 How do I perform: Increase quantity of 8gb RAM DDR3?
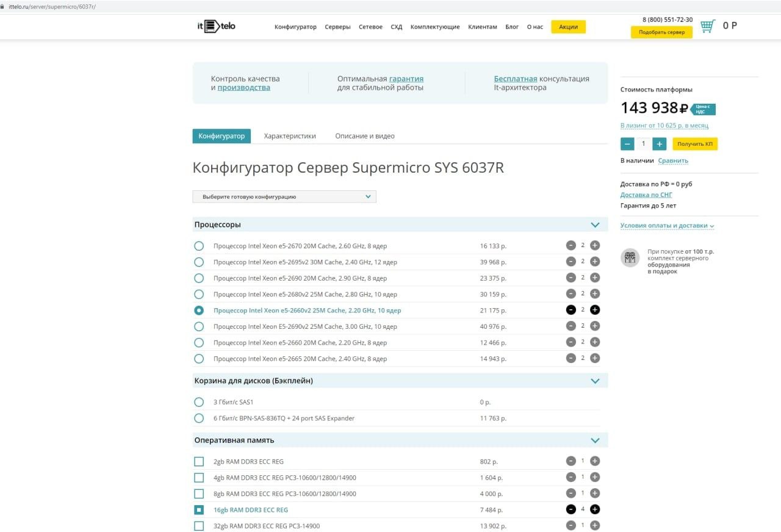pyautogui.click(x=595, y=493)
